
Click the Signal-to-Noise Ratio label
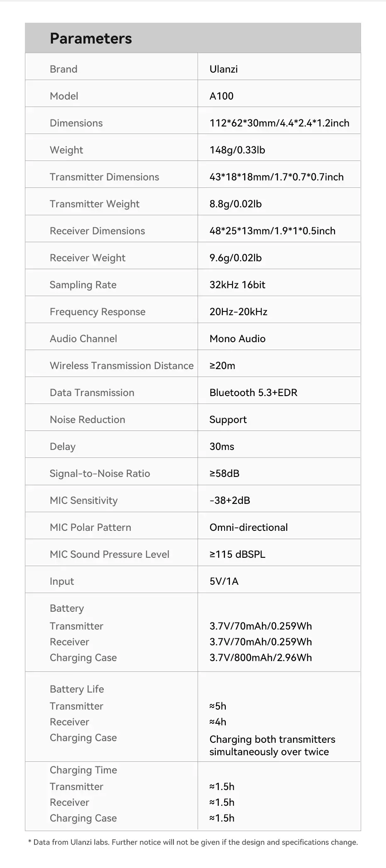(100, 474)
